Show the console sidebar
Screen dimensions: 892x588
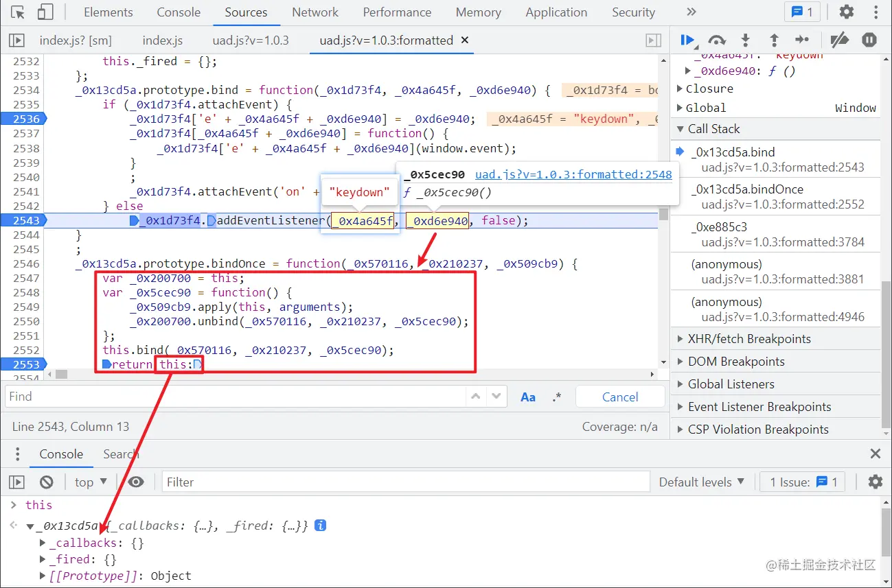(17, 482)
